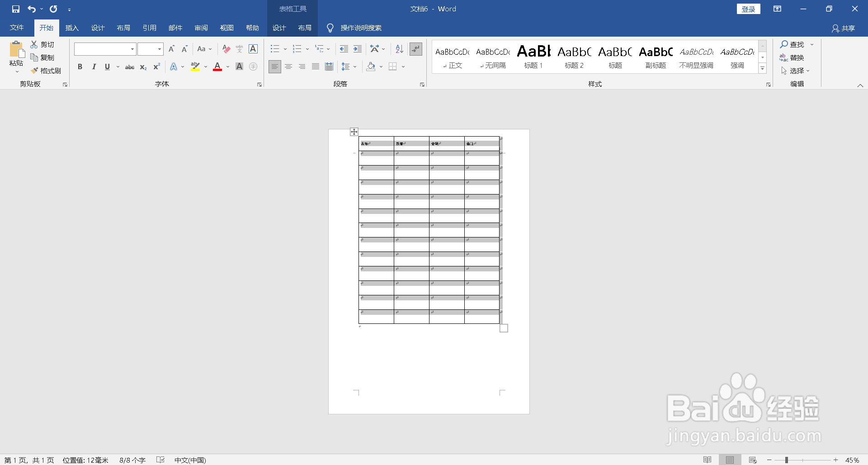The width and height of the screenshot is (868, 465).
Task: Open the multilevel list dropdown
Action: 328,49
